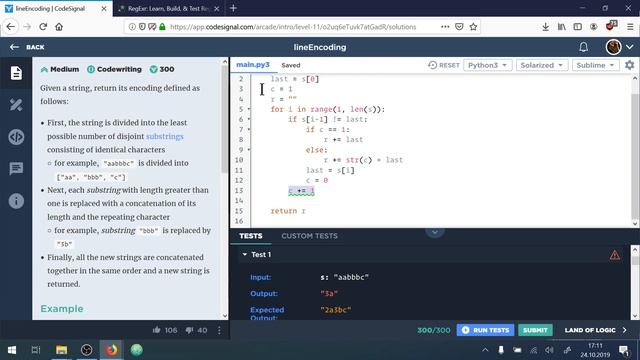
Task: Open the Sublime keybinding dropdown
Action: point(595,65)
